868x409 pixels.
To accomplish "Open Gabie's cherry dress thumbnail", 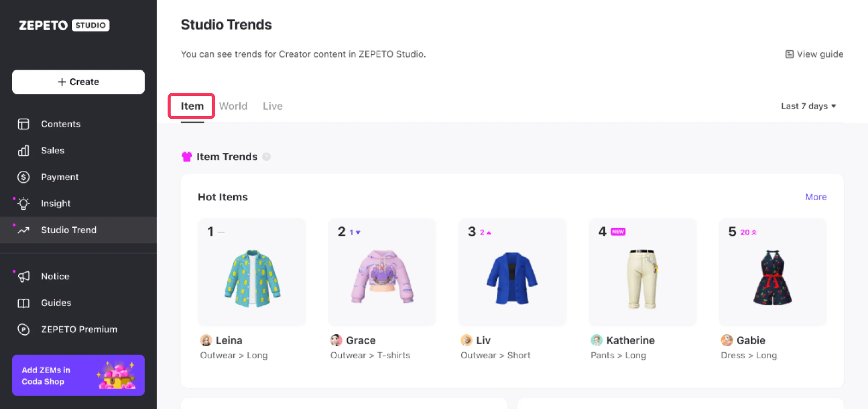I will pos(773,272).
